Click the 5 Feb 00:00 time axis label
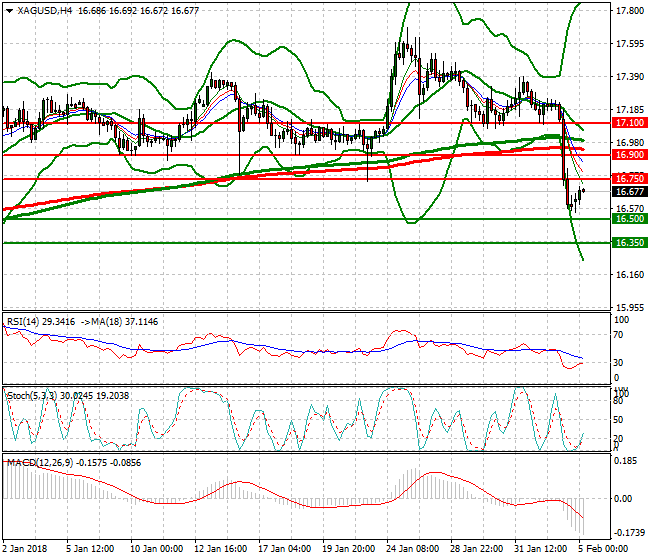650x560 pixels. coord(603,549)
